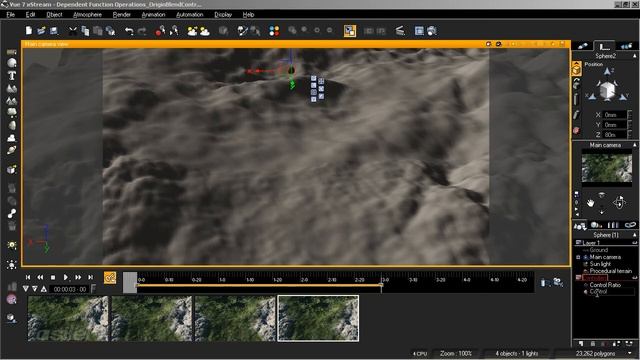Click the 2:0 mark on the timeline ruler
The width and height of the screenshot is (640, 360).
(x=304, y=280)
